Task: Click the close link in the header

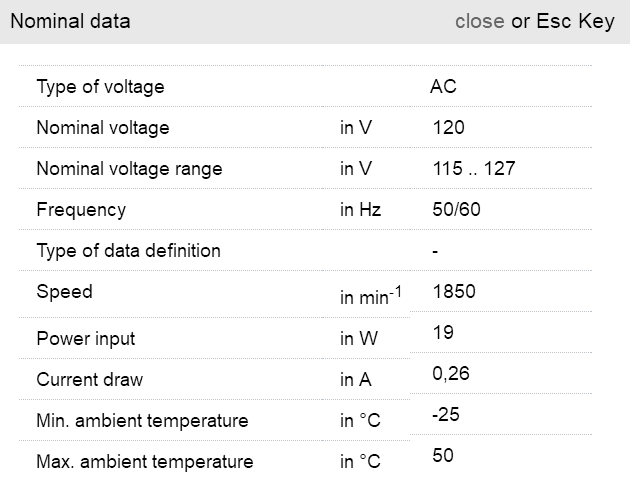Action: pyautogui.click(x=479, y=21)
